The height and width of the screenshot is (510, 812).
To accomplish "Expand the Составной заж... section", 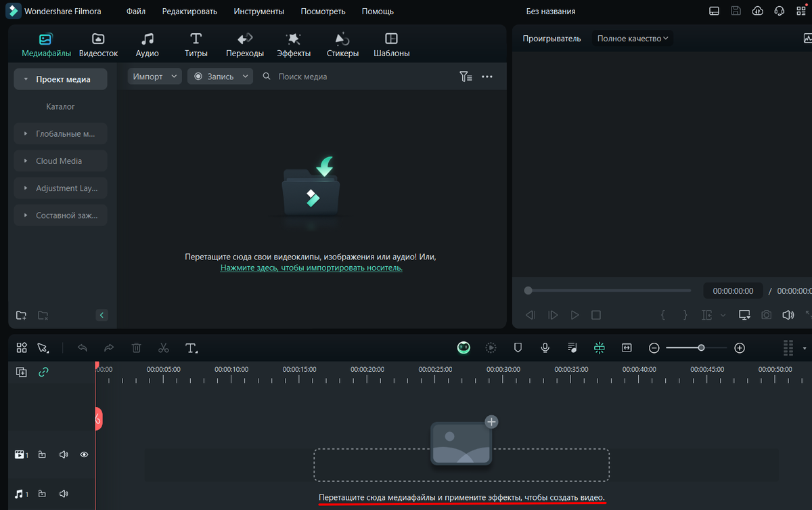I will 60,215.
